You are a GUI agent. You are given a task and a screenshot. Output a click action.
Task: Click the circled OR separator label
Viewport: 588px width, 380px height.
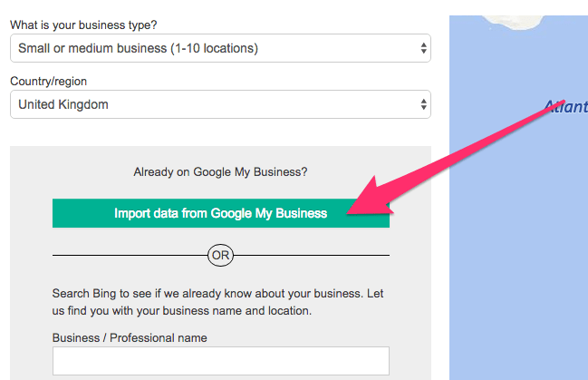220,256
